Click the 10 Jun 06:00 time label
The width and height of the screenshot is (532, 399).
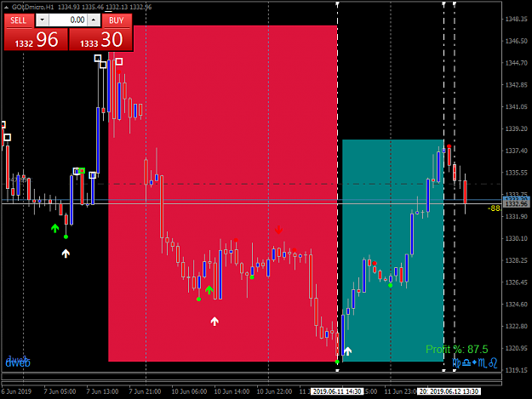(189, 391)
